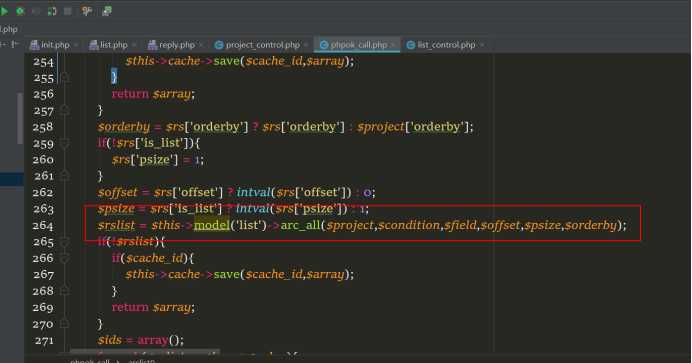The height and width of the screenshot is (363, 692).
Task: Toggle fold marker at line 268
Action: coord(64,291)
